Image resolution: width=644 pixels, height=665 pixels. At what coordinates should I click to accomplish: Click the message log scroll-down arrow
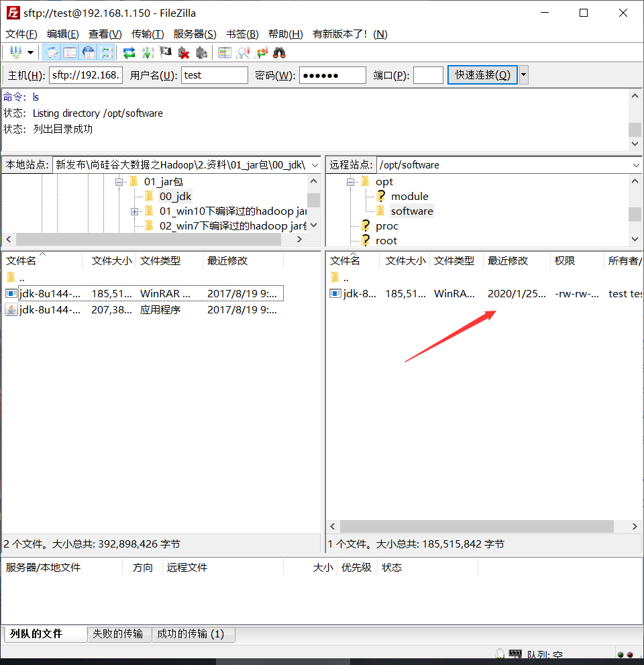pyautogui.click(x=635, y=144)
